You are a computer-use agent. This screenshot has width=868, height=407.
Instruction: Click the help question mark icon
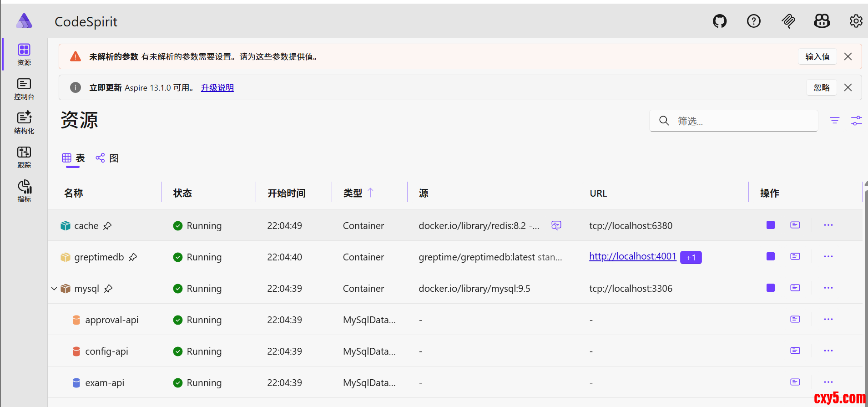click(753, 21)
